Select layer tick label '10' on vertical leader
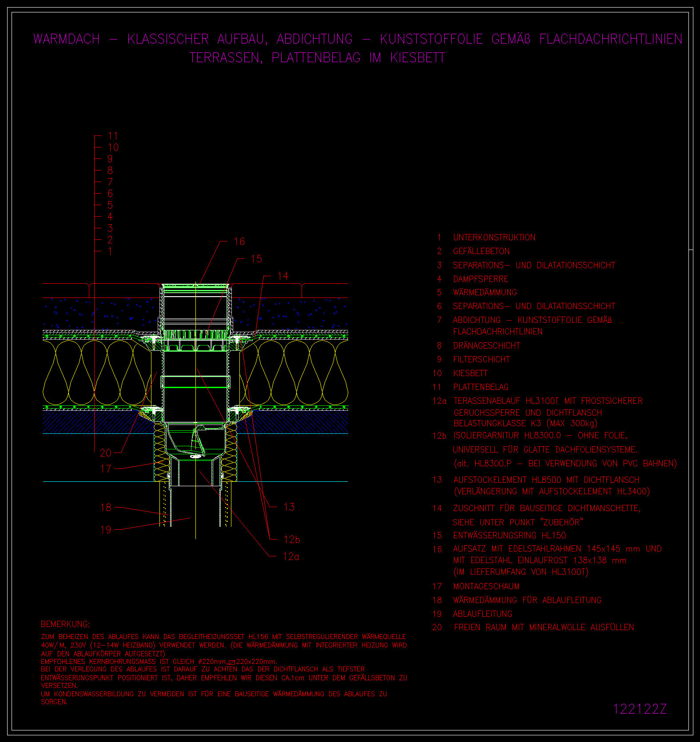The height and width of the screenshot is (742, 700). (113, 147)
